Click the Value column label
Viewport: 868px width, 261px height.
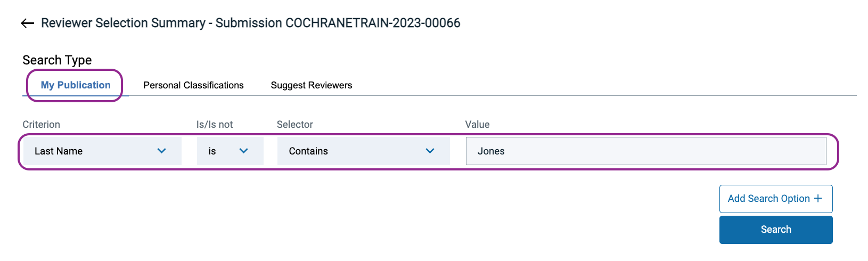tap(477, 125)
